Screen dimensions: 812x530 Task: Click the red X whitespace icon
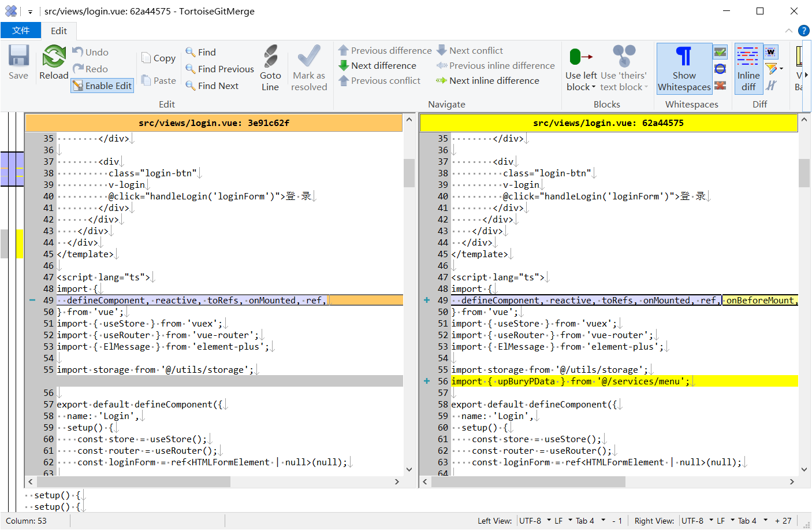(x=720, y=86)
